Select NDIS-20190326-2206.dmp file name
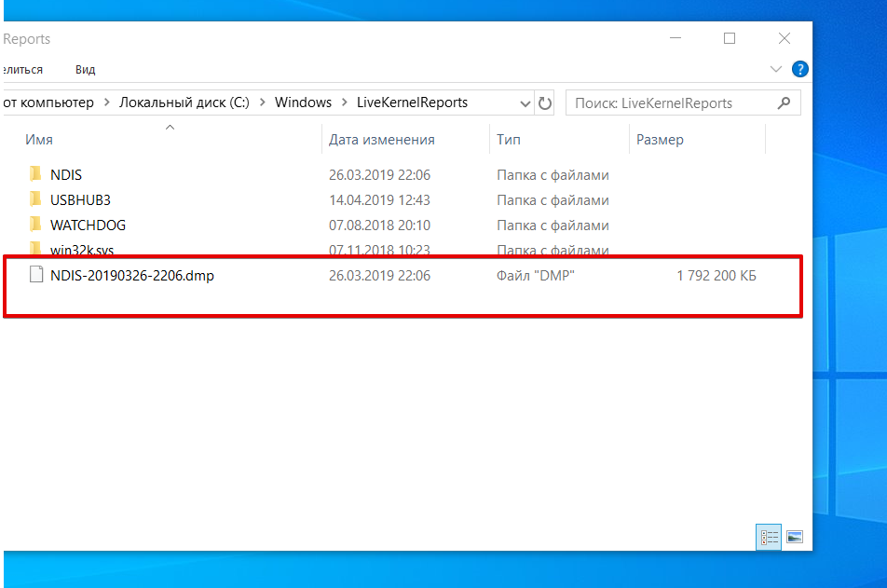 [131, 276]
